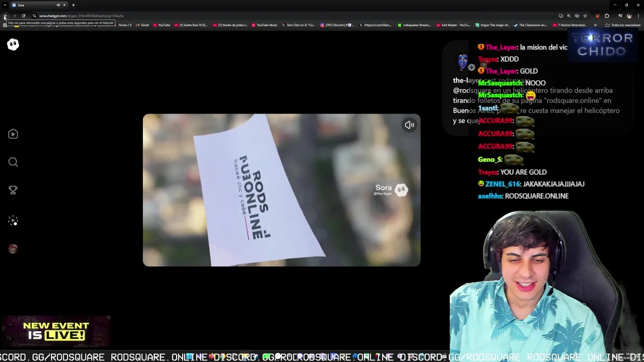Screen dimensions: 644x362
Task: Open the Sora profile avatar in sidebar
Action: [13, 248]
